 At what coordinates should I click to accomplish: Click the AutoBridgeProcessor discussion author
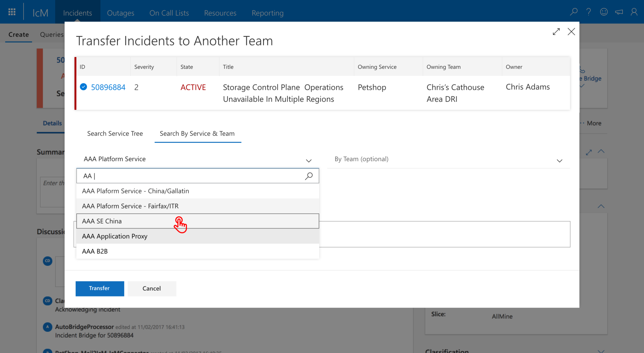point(84,327)
